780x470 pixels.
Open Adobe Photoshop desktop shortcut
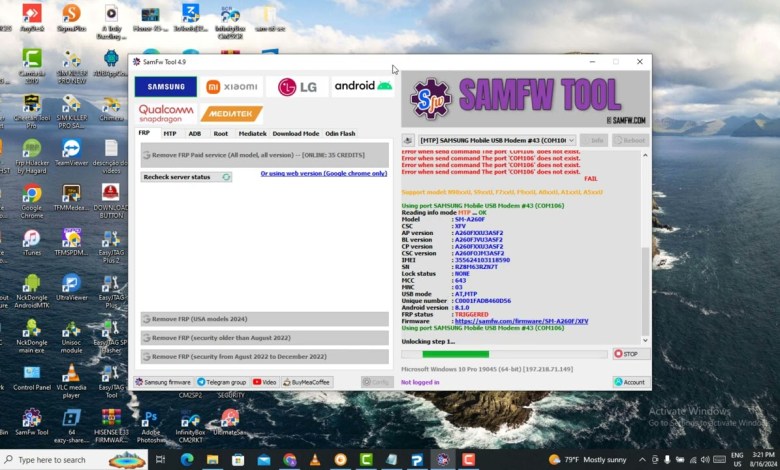[150, 426]
